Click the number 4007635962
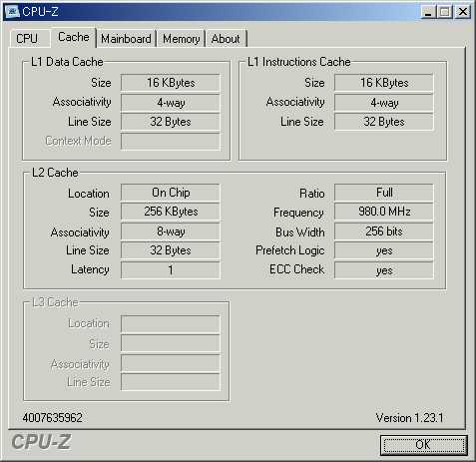Viewport: 476px width, 462px height. coord(52,418)
